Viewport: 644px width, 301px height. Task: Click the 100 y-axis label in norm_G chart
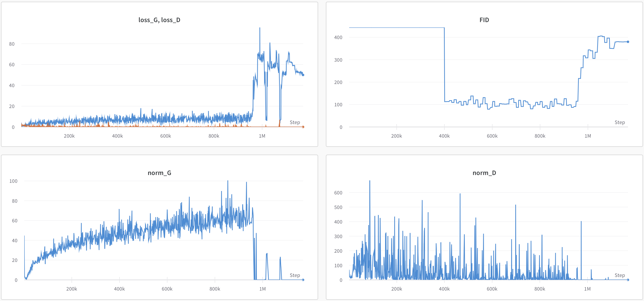(13, 181)
